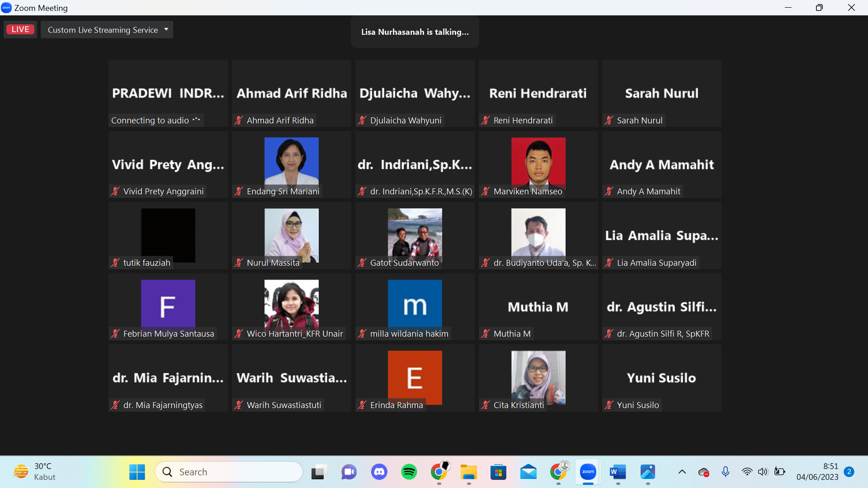Viewport: 868px width, 488px height.
Task: Click muted microphone icon for Ahmad Arif Ridha
Action: pyautogui.click(x=239, y=120)
